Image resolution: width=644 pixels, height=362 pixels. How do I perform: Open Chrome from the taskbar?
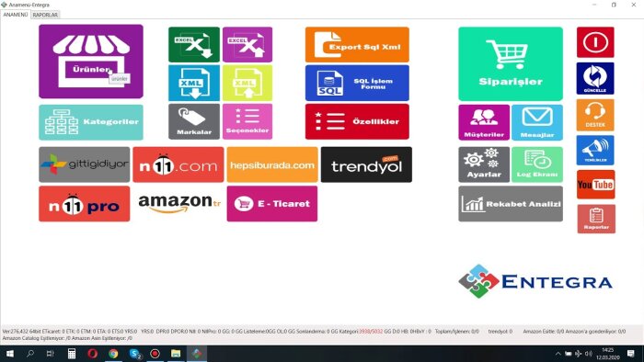tap(113, 354)
